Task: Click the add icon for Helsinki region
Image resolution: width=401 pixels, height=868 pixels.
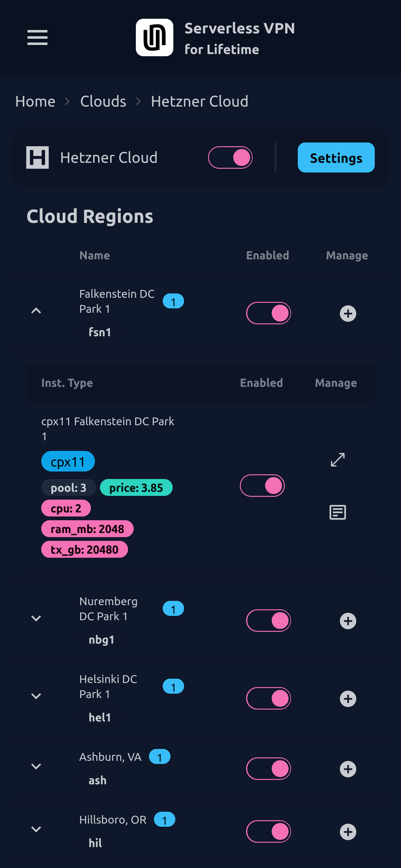Action: tap(348, 699)
